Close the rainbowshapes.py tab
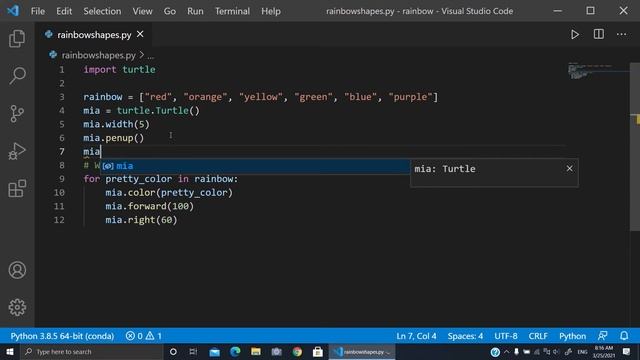The height and width of the screenshot is (360, 640). 140,34
